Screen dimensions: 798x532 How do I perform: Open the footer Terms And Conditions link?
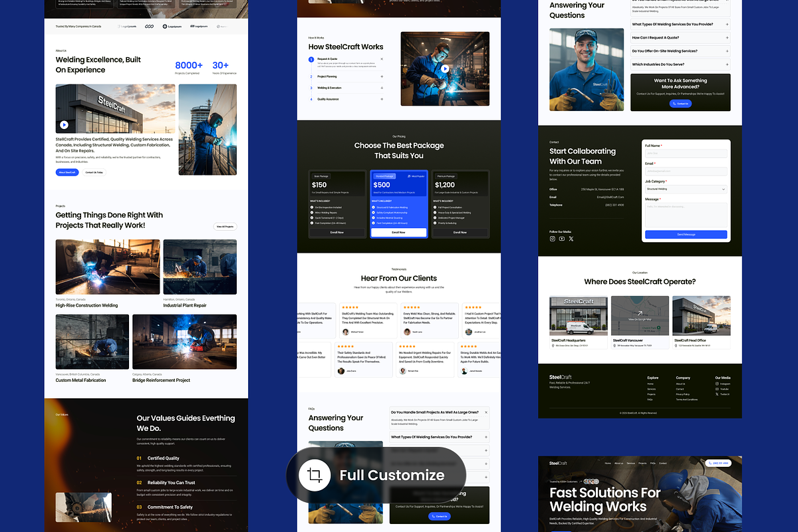(x=687, y=400)
